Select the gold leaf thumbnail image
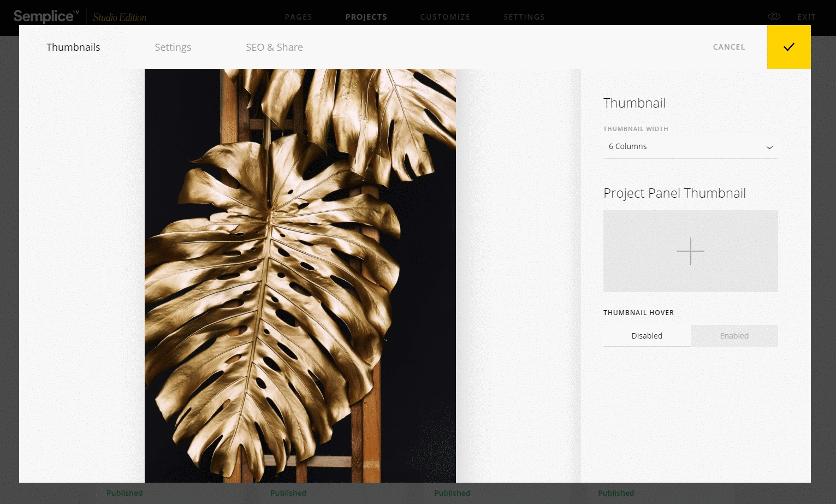Screen dimensions: 836x504 [x=300, y=273]
